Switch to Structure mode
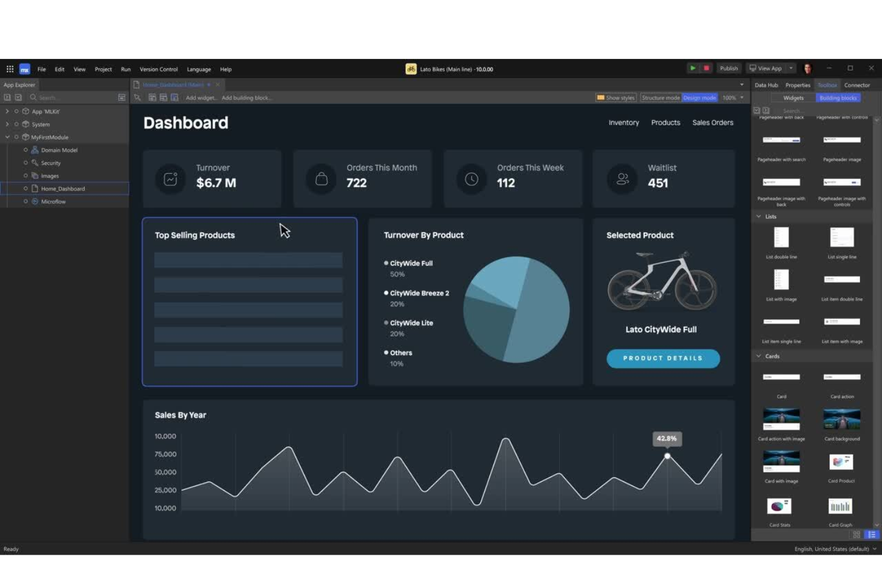 point(660,97)
